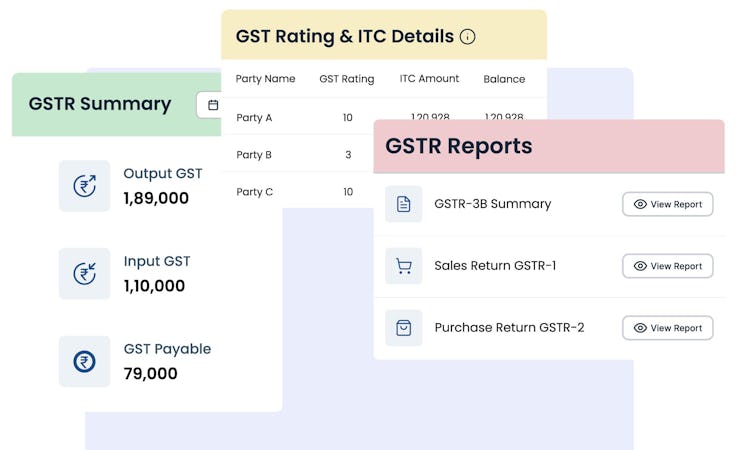The image size is (737, 450).
Task: Click the ITC Amount column header
Action: (429, 79)
